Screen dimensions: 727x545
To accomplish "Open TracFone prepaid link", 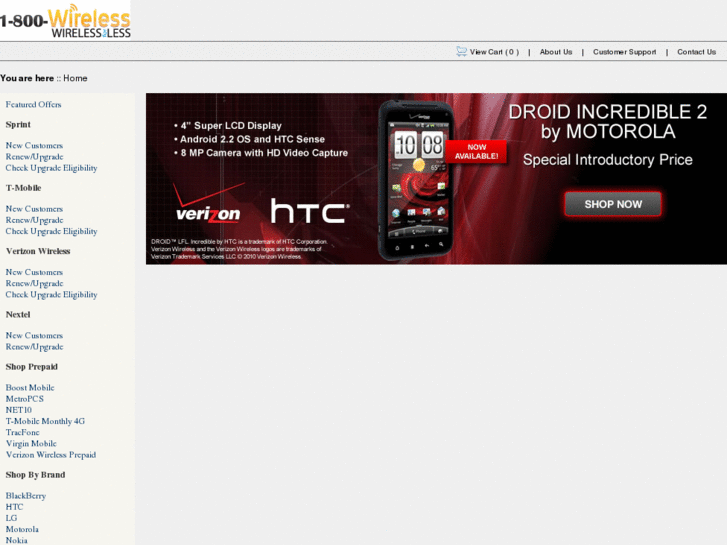I will 22,432.
